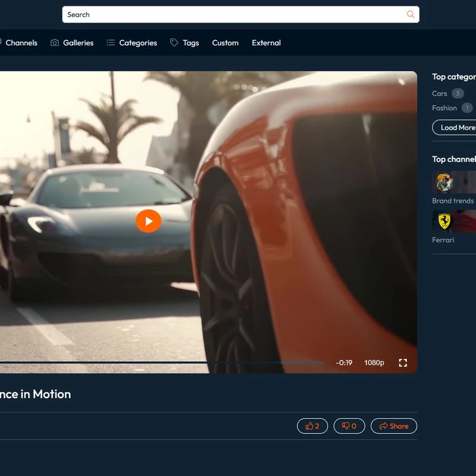The image size is (476, 476).
Task: Open the Custom menu item
Action: [225, 43]
